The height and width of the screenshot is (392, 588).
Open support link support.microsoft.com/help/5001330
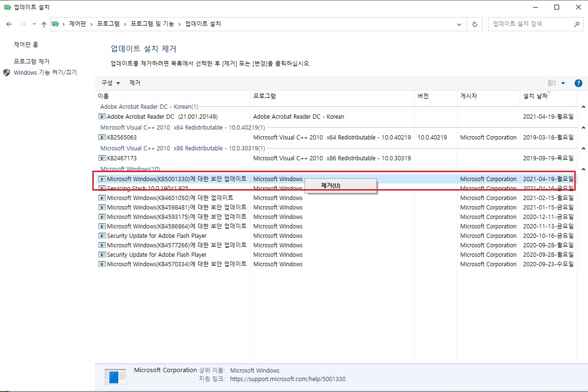click(x=288, y=379)
